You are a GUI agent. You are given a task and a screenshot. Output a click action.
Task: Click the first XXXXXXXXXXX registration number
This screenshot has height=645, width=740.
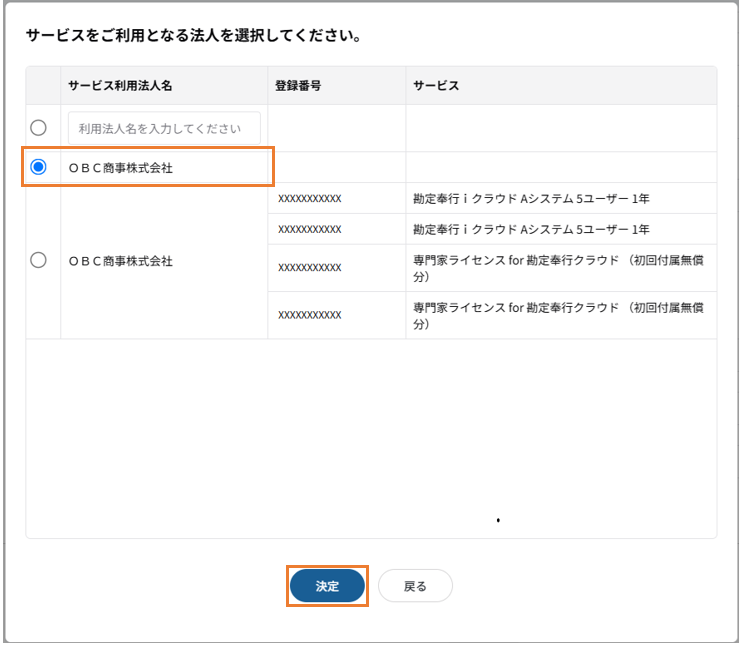tap(310, 199)
